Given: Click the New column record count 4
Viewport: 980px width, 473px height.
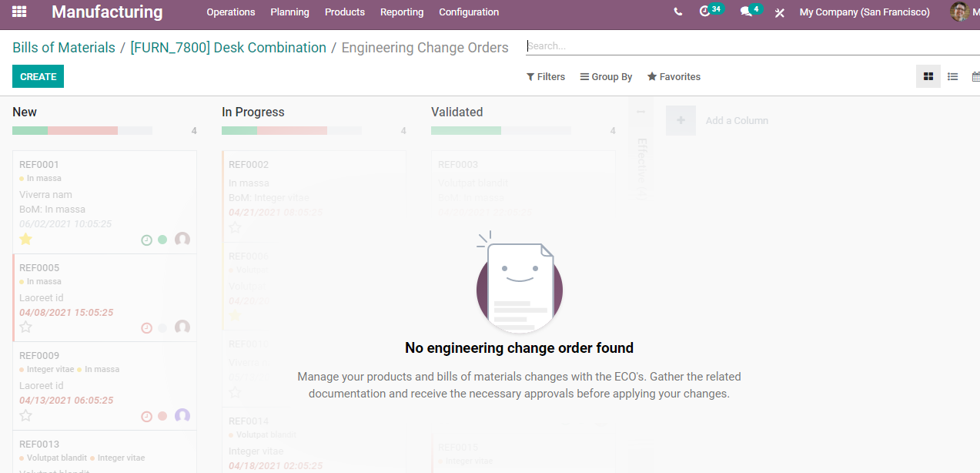Looking at the screenshot, I should [x=194, y=131].
